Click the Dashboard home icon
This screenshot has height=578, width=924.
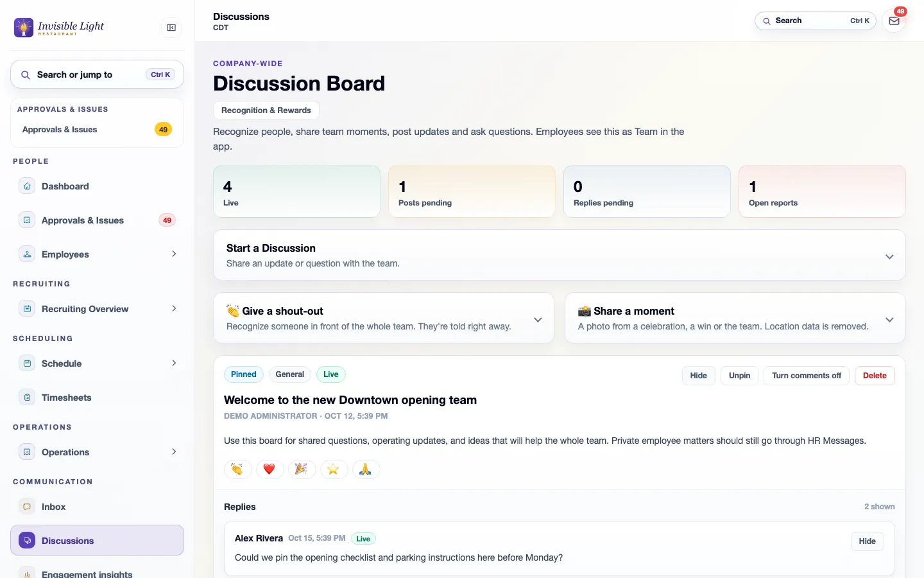[27, 186]
